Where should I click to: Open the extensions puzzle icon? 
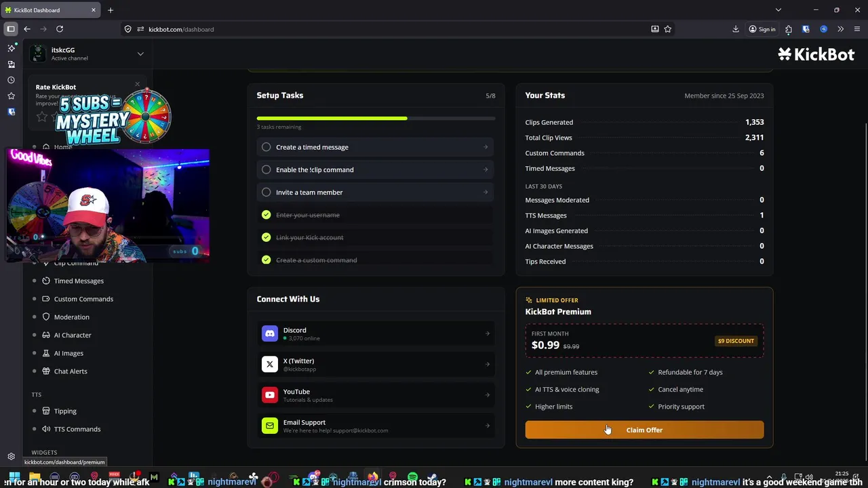[x=789, y=29]
